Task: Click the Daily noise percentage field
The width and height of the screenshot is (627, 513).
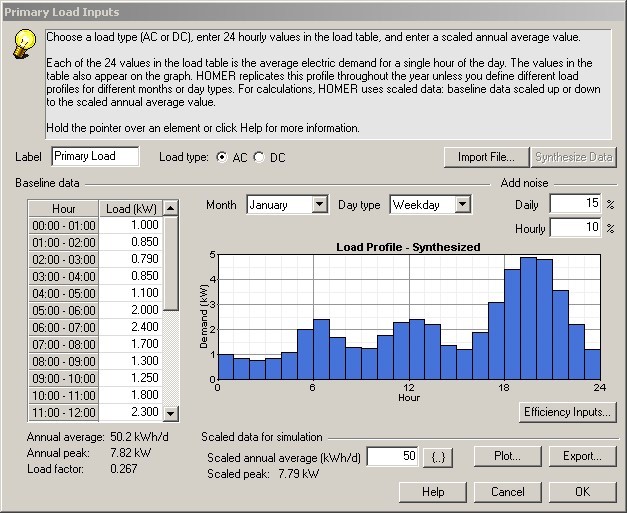Action: 575,204
